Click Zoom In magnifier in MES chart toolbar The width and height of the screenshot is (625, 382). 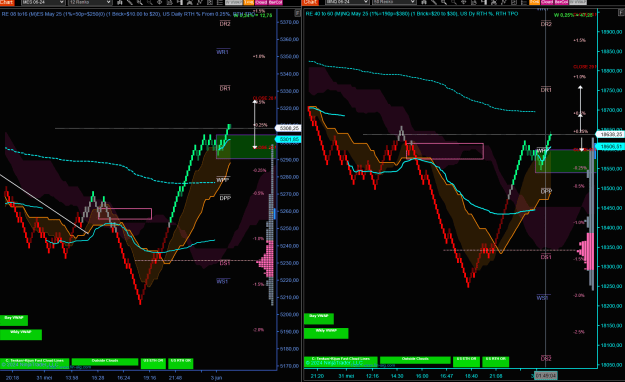[x=140, y=2]
